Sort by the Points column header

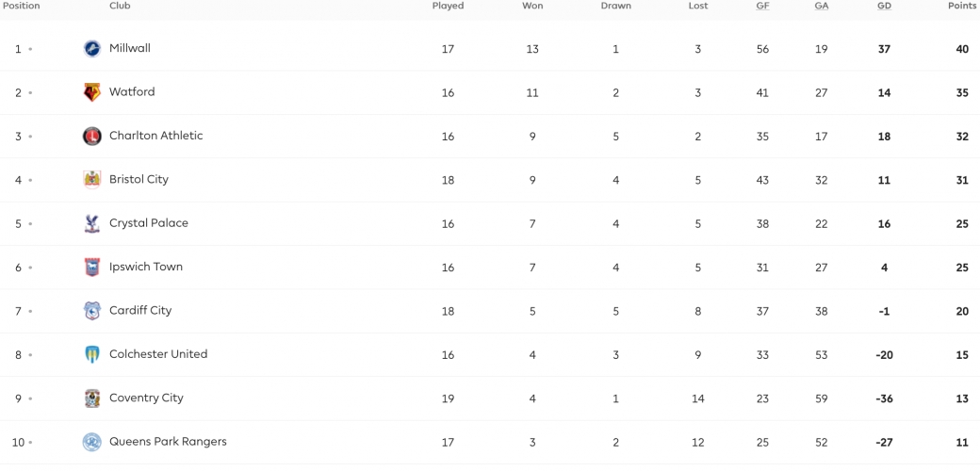[x=961, y=6]
